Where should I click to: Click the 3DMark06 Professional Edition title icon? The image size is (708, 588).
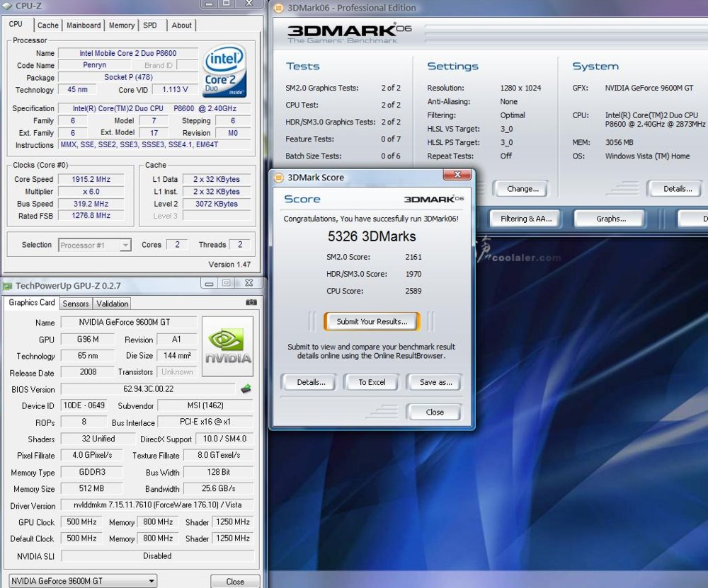[x=278, y=8]
